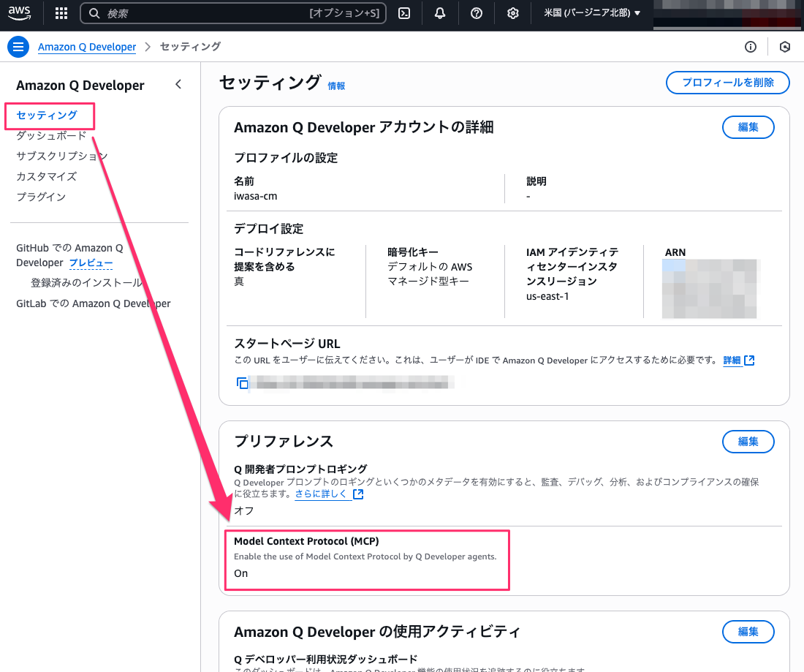
Task: Click the セッティング breadcrumb text
Action: 190,47
